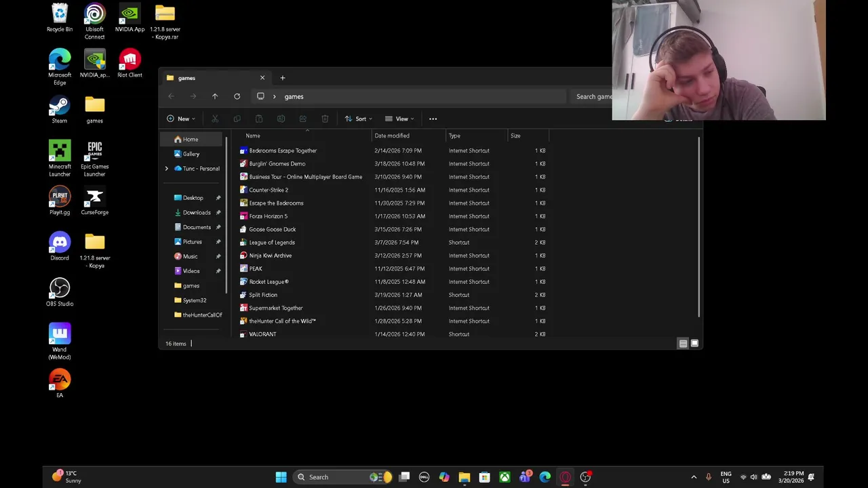Switch to details view layout icon
Viewport: 868px width, 488px height.
coord(683,344)
